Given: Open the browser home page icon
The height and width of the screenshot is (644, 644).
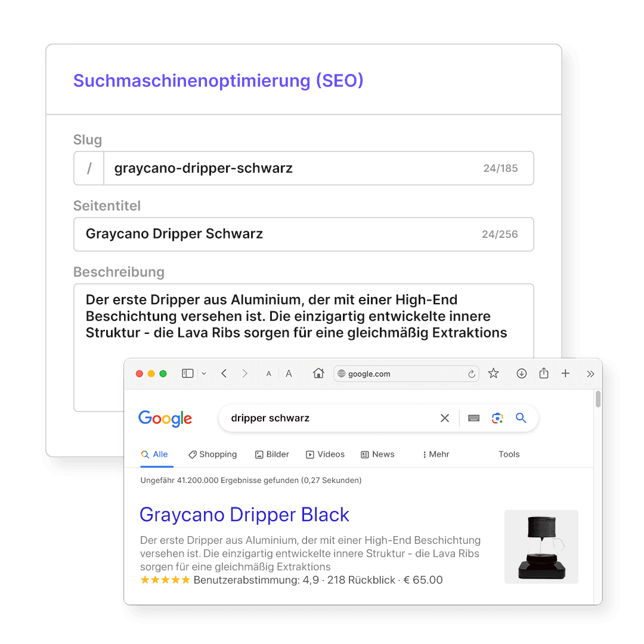Looking at the screenshot, I should [x=318, y=373].
